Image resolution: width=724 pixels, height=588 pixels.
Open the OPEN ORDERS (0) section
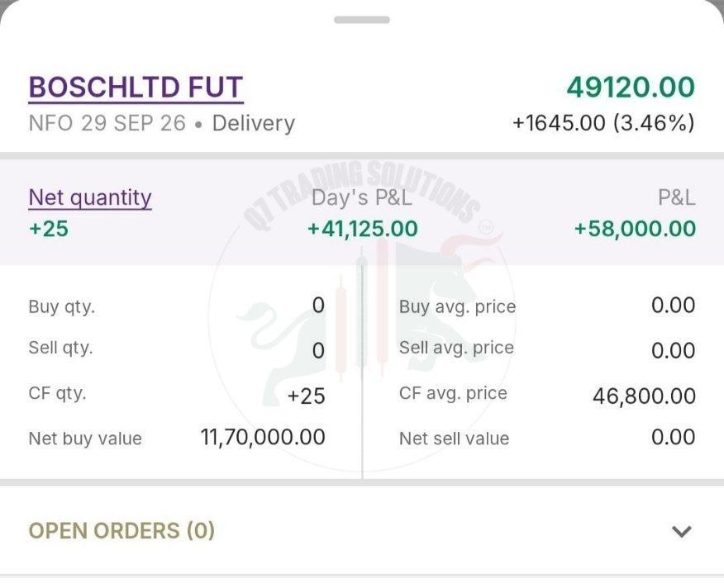pyautogui.click(x=362, y=531)
